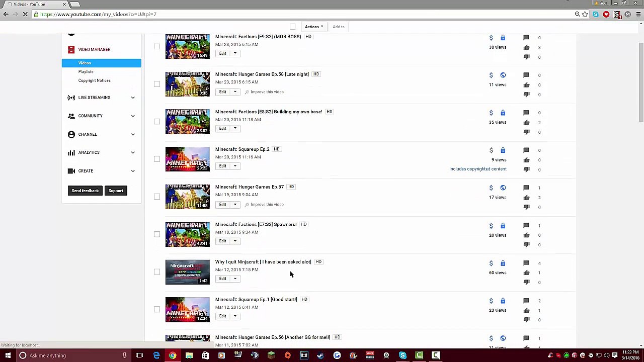644x362 pixels.
Task: Click Analytics bar chart icon in sidebar
Action: [71, 152]
